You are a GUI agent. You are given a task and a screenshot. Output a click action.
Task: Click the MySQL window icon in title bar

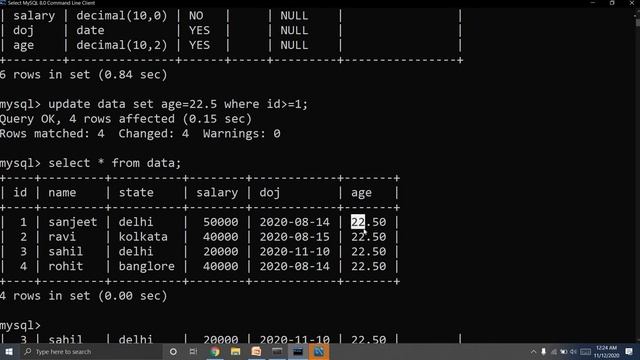pos(3,3)
